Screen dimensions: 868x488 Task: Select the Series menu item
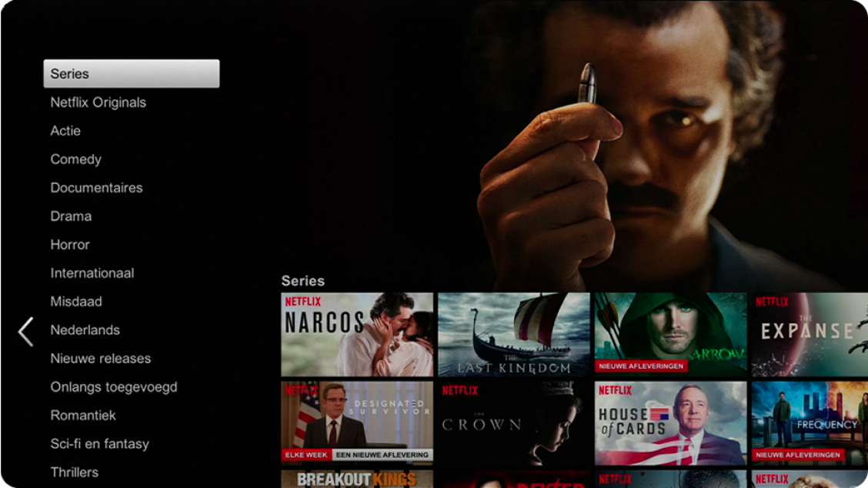pyautogui.click(x=131, y=74)
